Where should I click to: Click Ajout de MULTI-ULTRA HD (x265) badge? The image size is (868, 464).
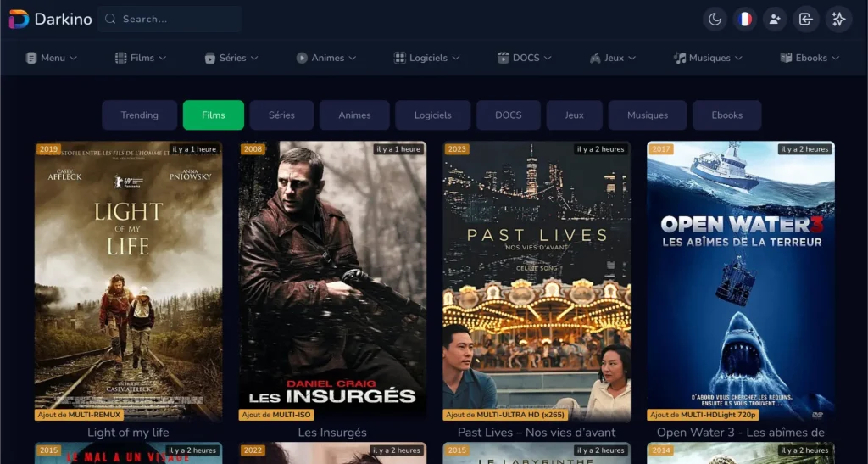(505, 415)
